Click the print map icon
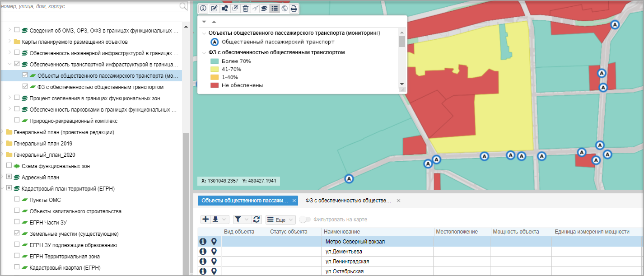This screenshot has height=276, width=644. [x=294, y=9]
